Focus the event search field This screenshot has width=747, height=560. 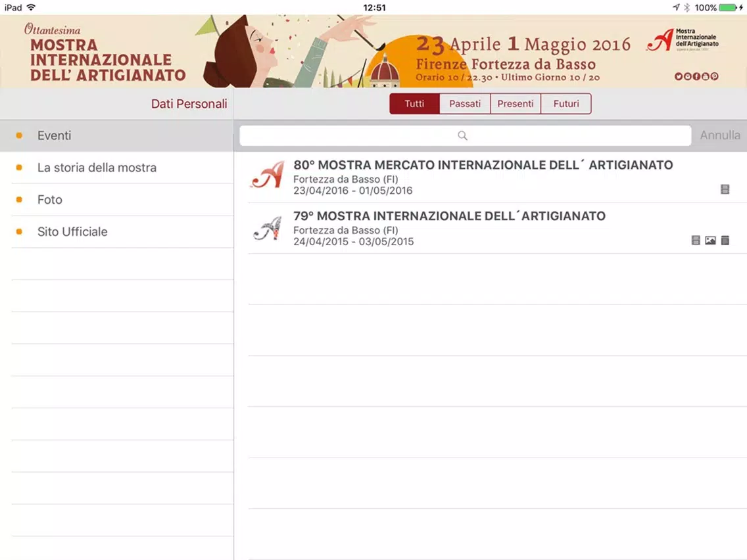pos(466,135)
